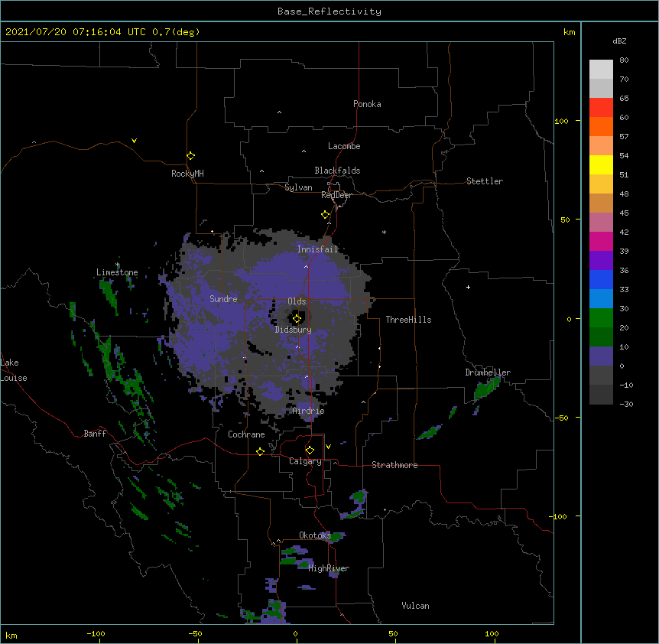Click the asterisk marker east of Innisfail

(x=384, y=232)
